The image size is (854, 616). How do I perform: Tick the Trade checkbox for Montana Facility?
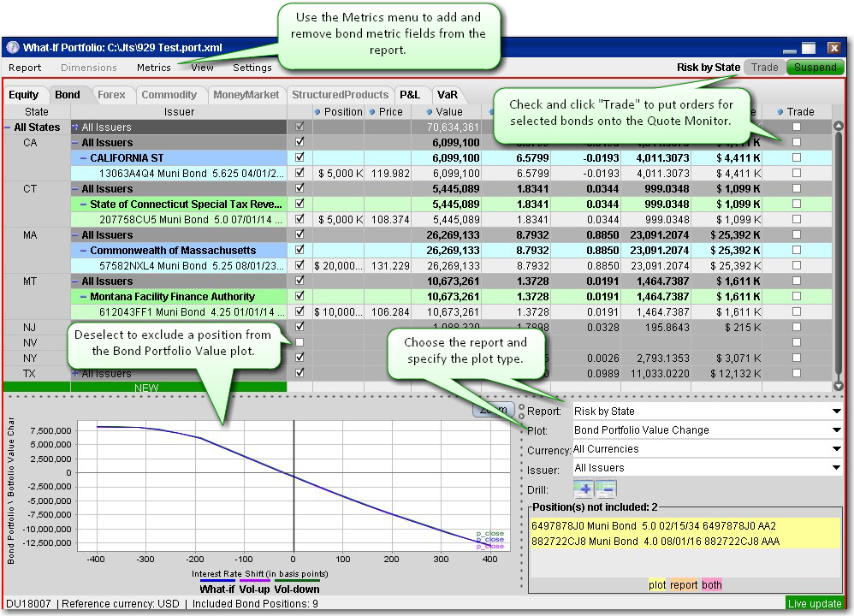(x=797, y=297)
